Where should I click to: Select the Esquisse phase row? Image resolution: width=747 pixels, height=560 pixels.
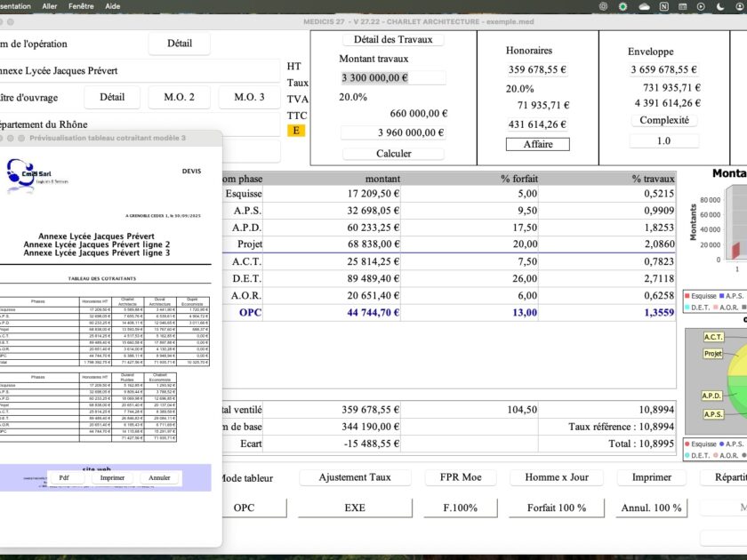pyautogui.click(x=449, y=194)
